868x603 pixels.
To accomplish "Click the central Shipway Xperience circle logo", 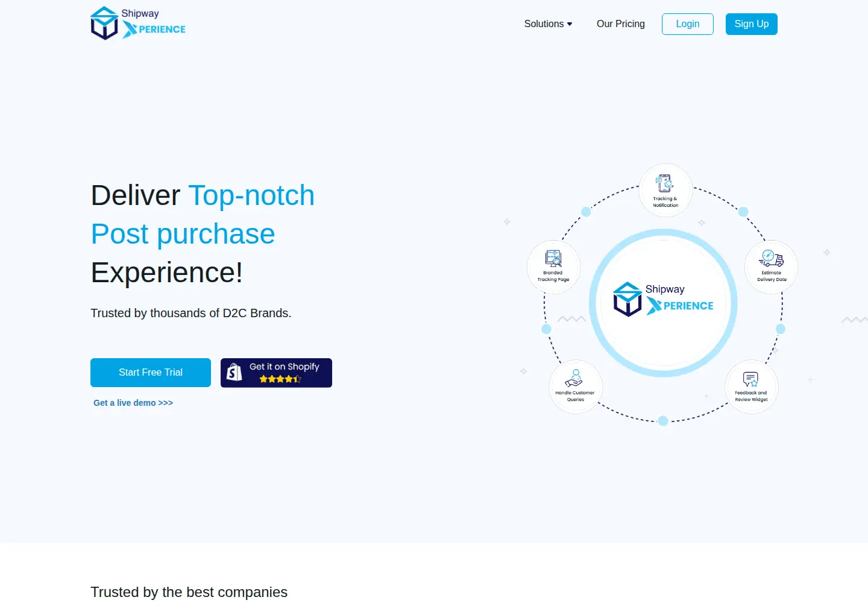I will (x=663, y=303).
